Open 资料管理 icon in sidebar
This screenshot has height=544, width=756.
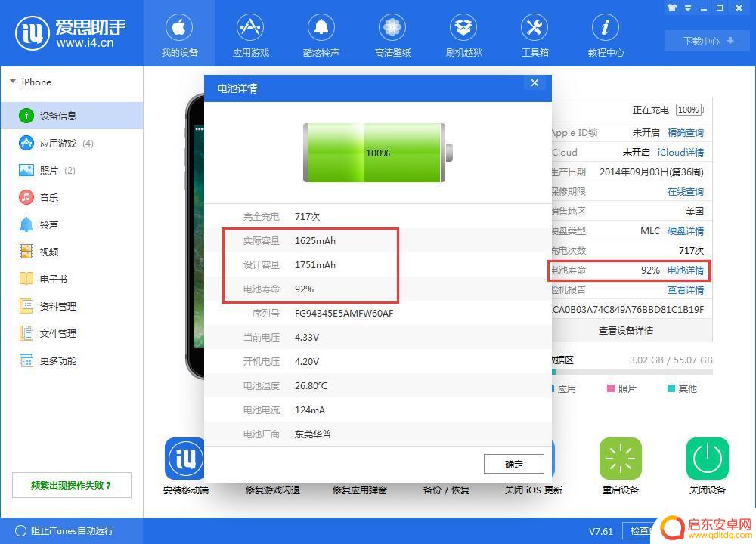click(26, 306)
